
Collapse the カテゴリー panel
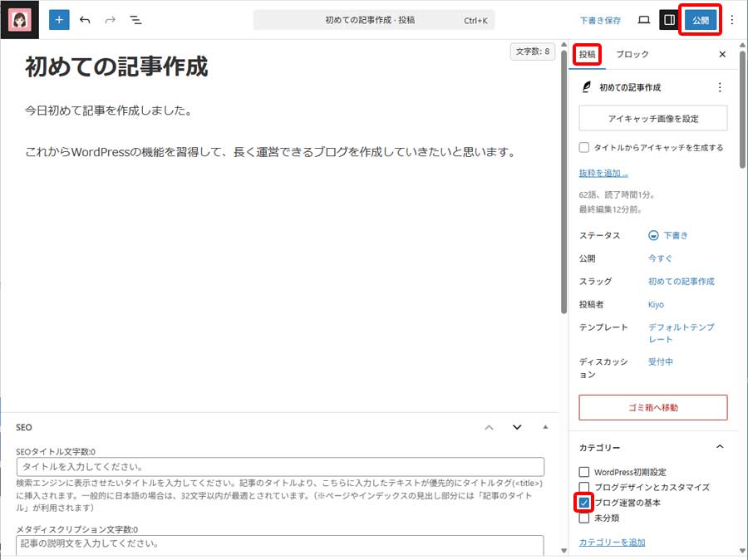[x=720, y=447]
